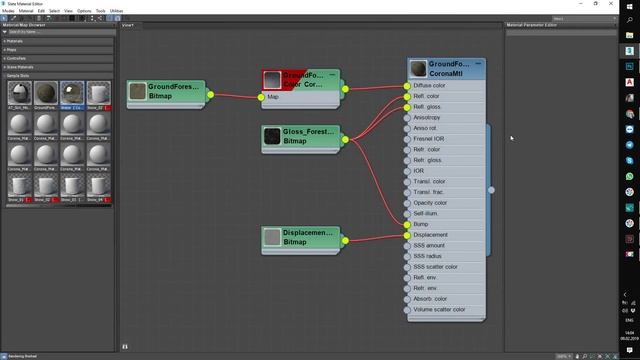Click the Bump slot socket
Image resolution: width=640 pixels, height=360 pixels.
pyautogui.click(x=407, y=224)
